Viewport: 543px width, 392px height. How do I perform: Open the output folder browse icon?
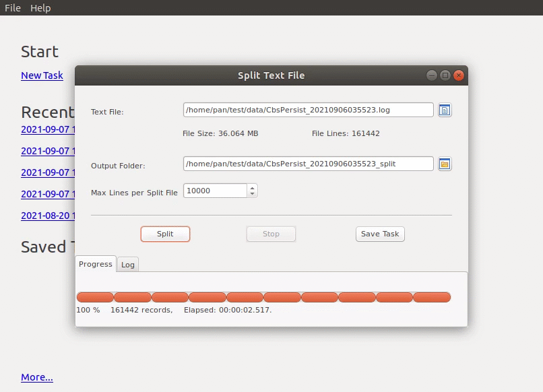444,164
